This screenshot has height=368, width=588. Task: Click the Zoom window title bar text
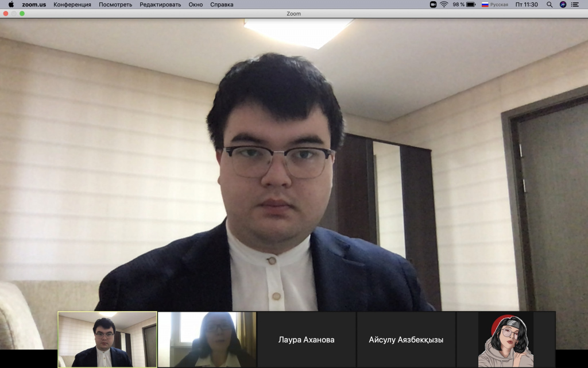click(x=293, y=14)
